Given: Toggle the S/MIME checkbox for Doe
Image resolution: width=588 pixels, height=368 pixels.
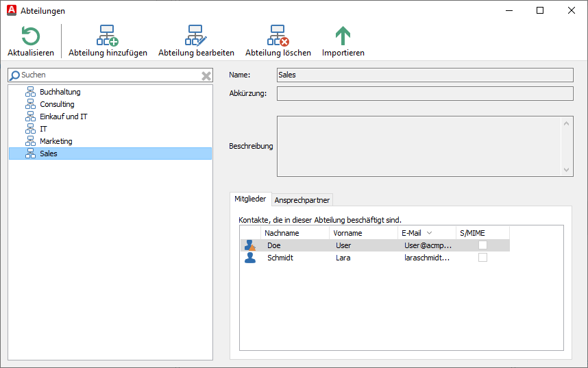Looking at the screenshot, I should (x=482, y=245).
